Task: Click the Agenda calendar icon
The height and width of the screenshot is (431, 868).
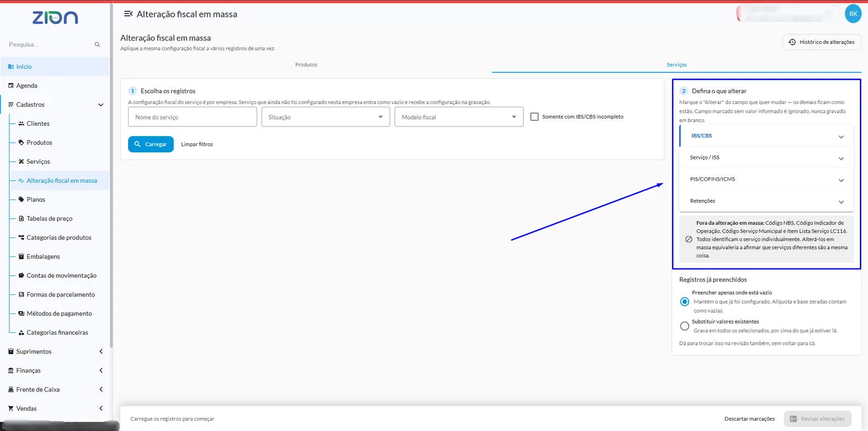Action: pyautogui.click(x=11, y=86)
